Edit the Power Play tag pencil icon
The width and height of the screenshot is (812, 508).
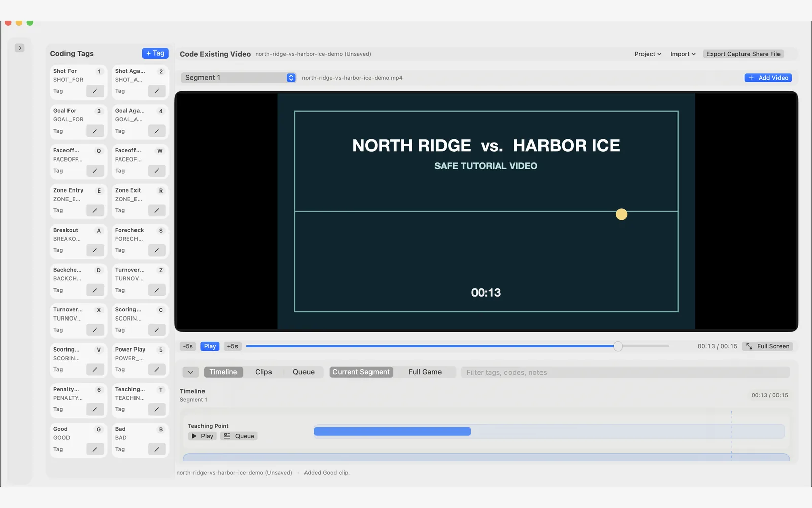pos(157,369)
